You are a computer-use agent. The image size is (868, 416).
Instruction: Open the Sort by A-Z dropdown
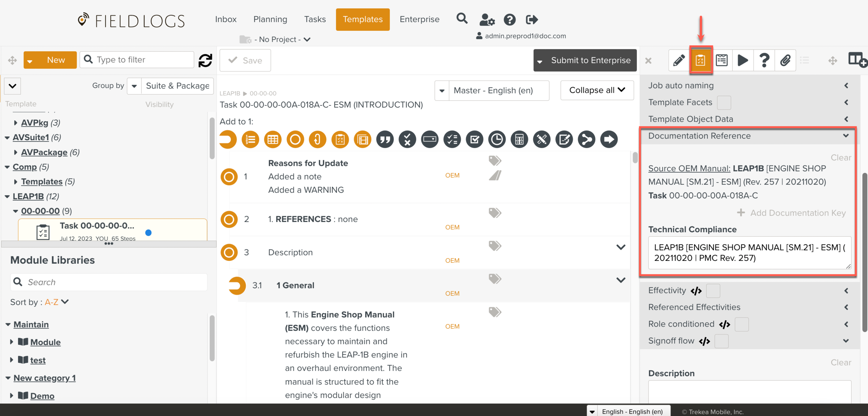[x=57, y=302]
